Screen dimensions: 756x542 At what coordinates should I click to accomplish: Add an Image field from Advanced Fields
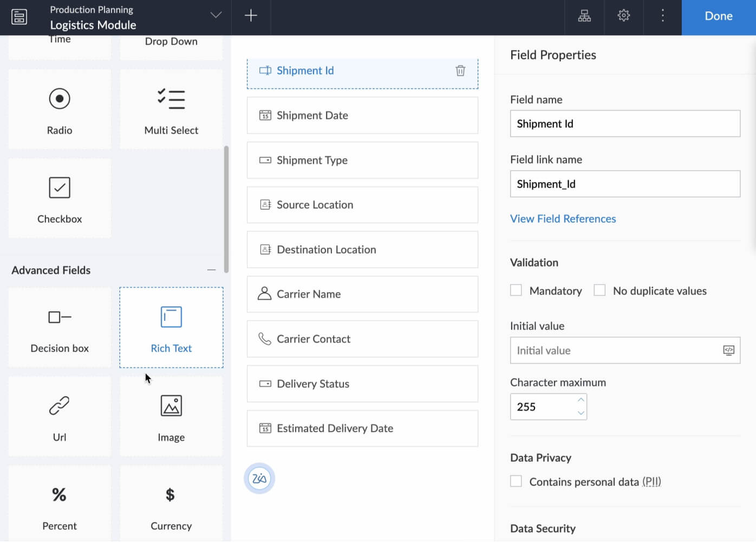171,416
